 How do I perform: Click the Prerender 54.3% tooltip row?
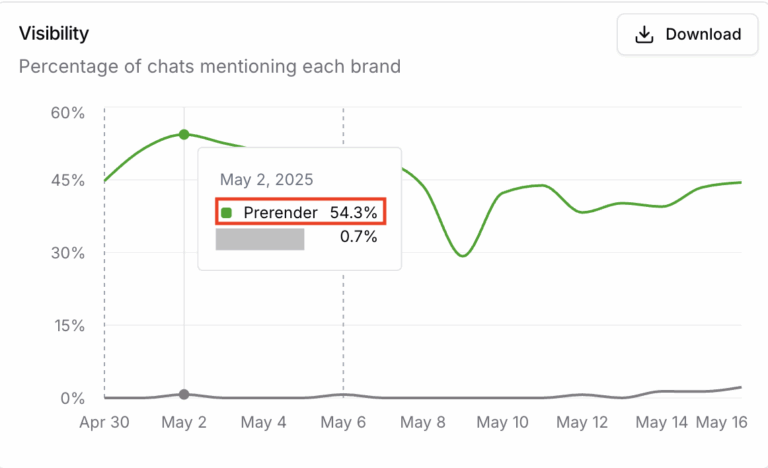point(301,212)
